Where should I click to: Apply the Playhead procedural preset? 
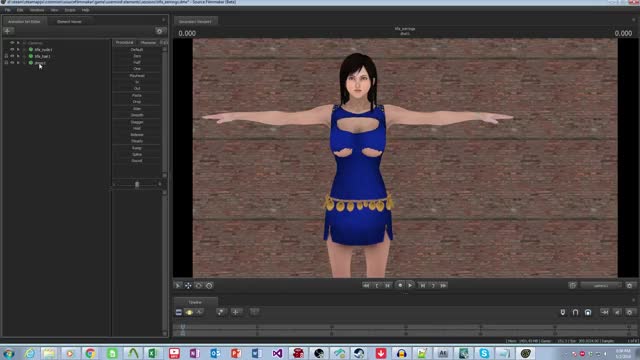(x=137, y=76)
